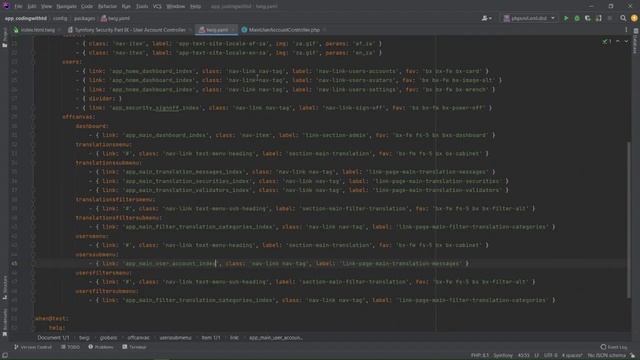This screenshot has height=360, width=640.
Task: Close the twig.yaml editor tab
Action: 233,30
